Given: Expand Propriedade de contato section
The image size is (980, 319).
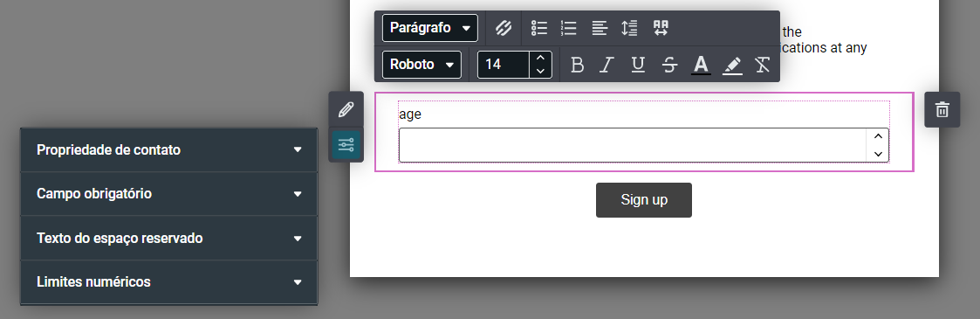Looking at the screenshot, I should point(168,150).
